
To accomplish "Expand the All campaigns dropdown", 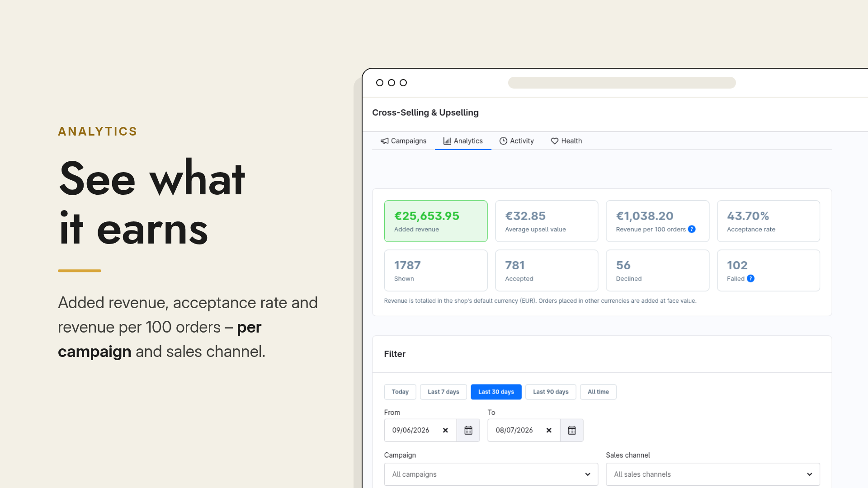I will [x=491, y=474].
